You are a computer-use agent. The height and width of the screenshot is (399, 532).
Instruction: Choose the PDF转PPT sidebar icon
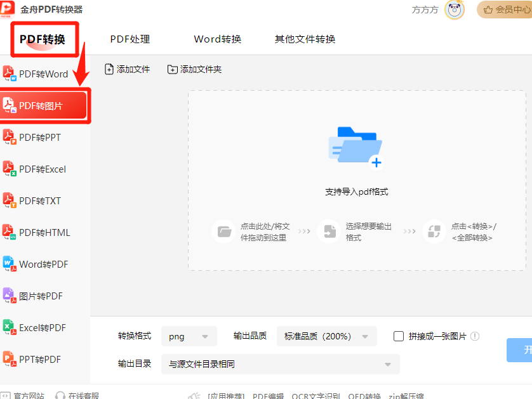coord(10,137)
